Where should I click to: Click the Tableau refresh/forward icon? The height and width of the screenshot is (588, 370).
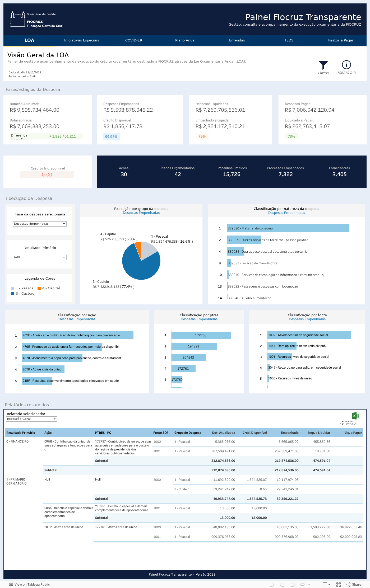[x=303, y=584]
